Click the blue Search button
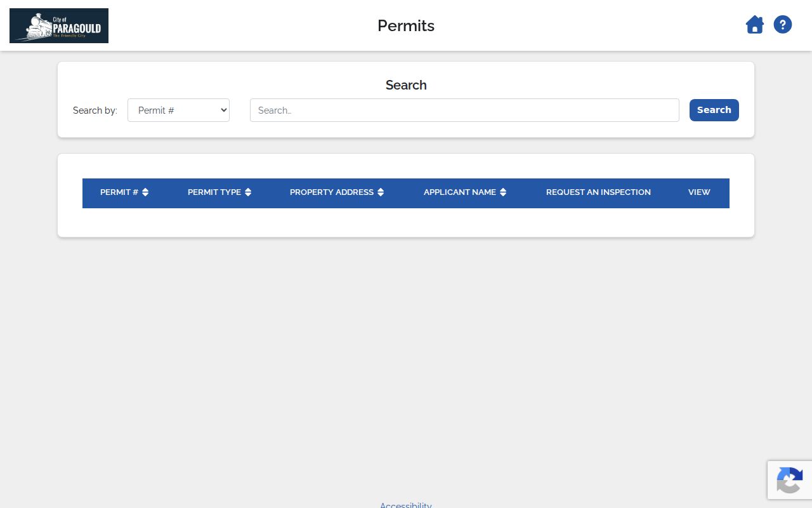The height and width of the screenshot is (508, 812). click(714, 110)
